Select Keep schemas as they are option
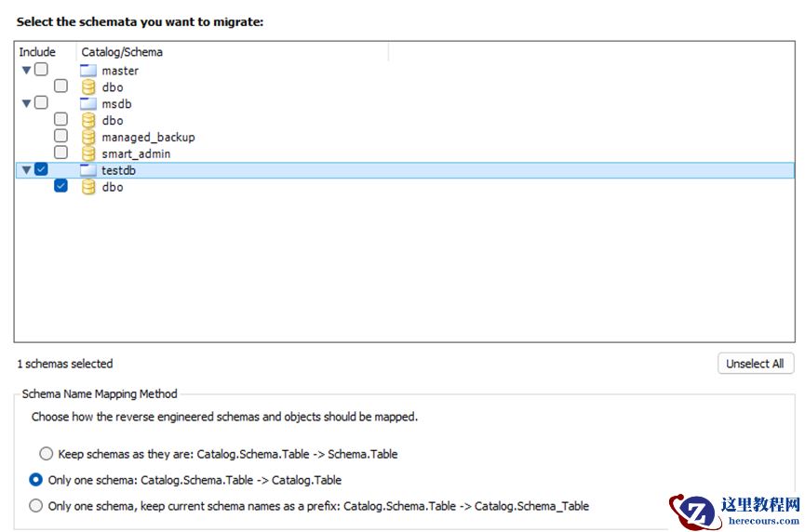This screenshot has height=532, width=805. pos(47,454)
